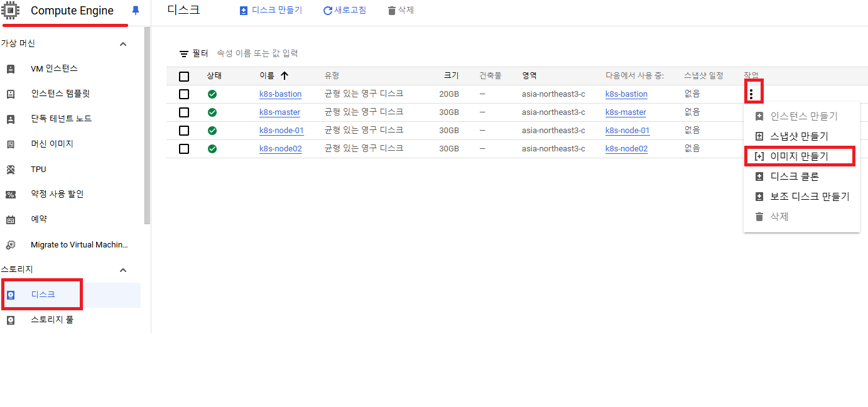Image resolution: width=868 pixels, height=407 pixels.
Task: Open the k8s-node-01 disk name link
Action: click(x=281, y=131)
